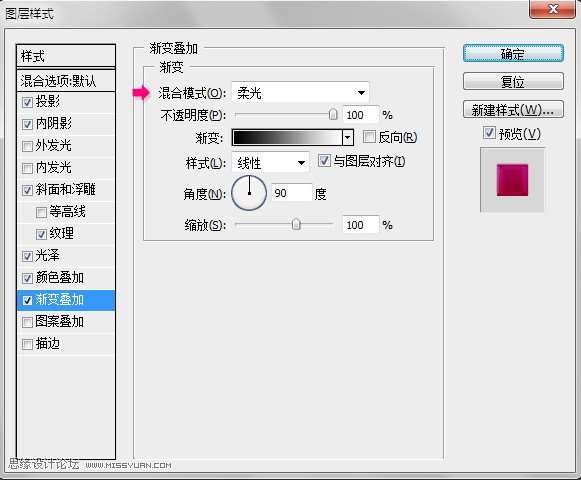Close the 图层样式 dialog
The image size is (581, 480).
point(553,9)
